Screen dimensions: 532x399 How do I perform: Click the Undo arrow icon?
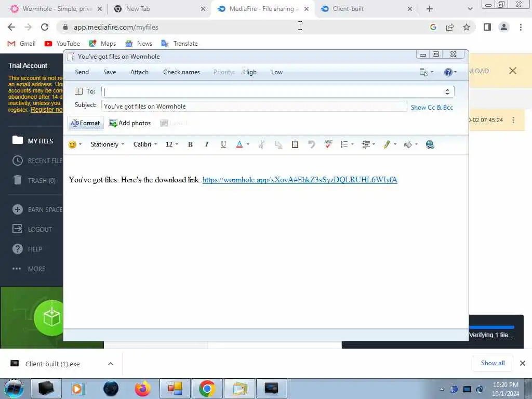pos(312,144)
